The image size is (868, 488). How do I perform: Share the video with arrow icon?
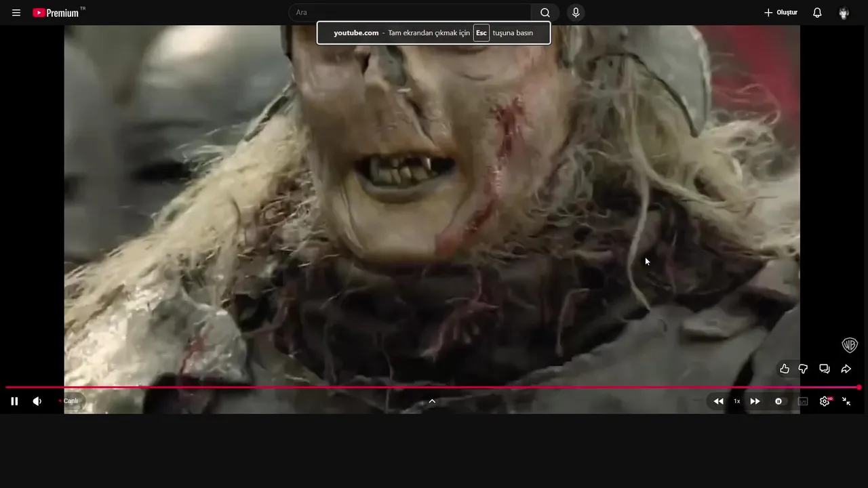click(846, 369)
